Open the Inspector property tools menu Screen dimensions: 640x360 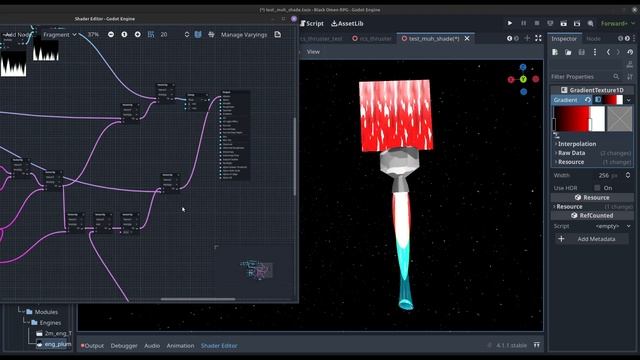630,77
